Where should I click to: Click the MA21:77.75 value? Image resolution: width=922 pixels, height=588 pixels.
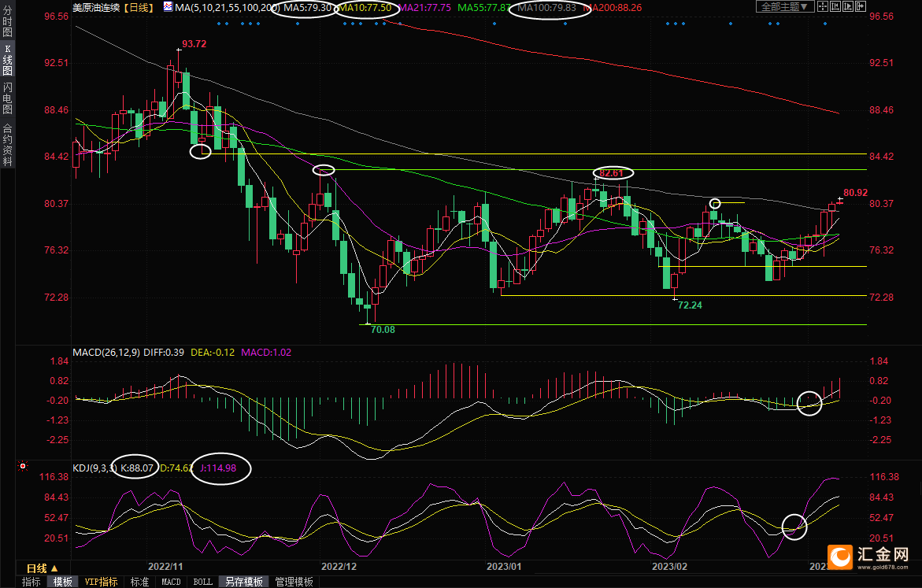tap(424, 8)
